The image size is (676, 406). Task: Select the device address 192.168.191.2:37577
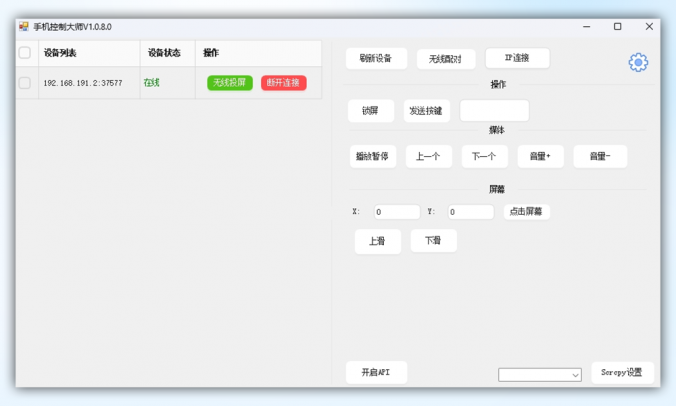(83, 83)
